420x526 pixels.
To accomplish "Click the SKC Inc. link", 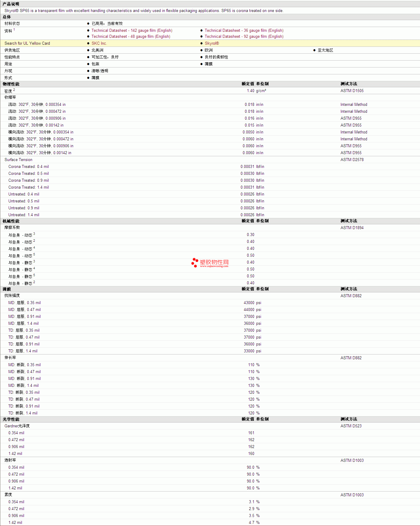I will point(99,43).
